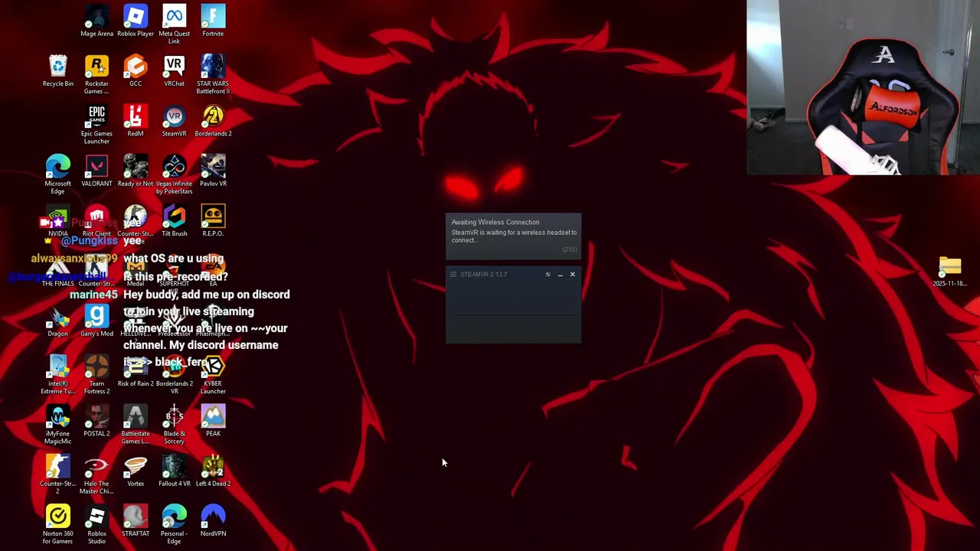Screen dimensions: 980x551
Task: Select the Halo Master Chief Collection icon
Action: pyautogui.click(x=96, y=474)
